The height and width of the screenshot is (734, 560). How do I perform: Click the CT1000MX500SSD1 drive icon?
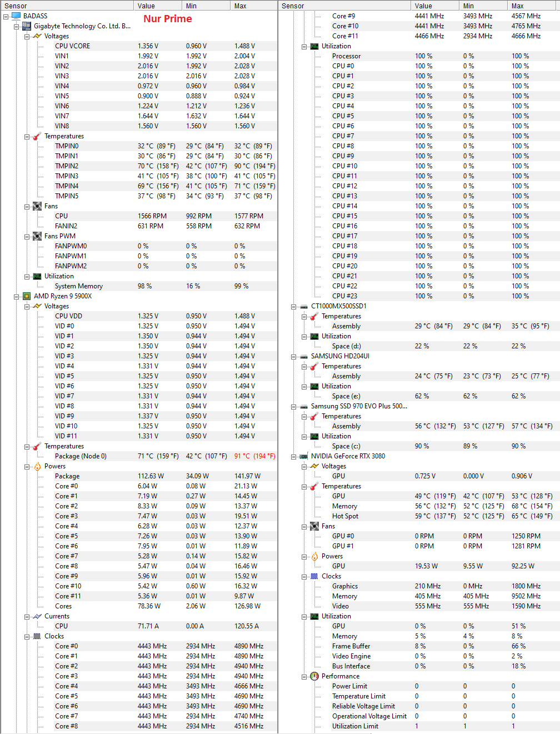click(x=304, y=306)
